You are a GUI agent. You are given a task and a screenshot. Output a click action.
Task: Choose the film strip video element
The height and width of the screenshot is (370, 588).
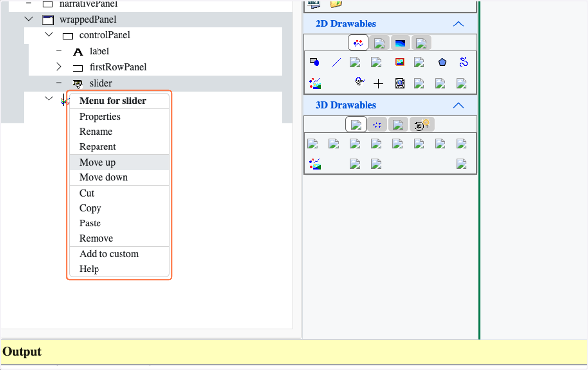point(400,84)
